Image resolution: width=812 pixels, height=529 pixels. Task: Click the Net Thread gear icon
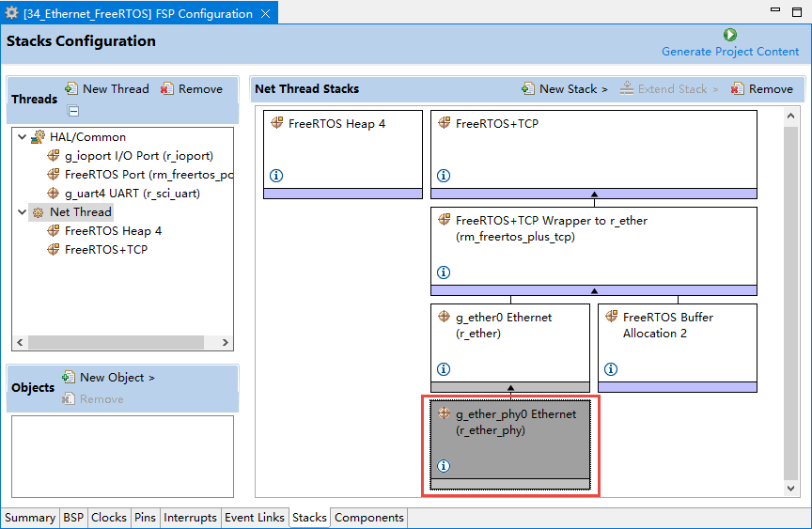[x=38, y=212]
